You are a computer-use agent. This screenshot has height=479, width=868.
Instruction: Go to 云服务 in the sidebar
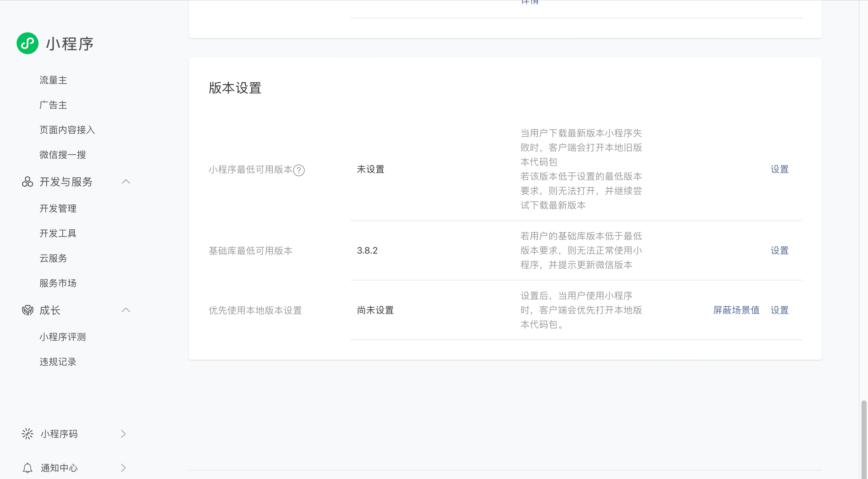pyautogui.click(x=53, y=258)
